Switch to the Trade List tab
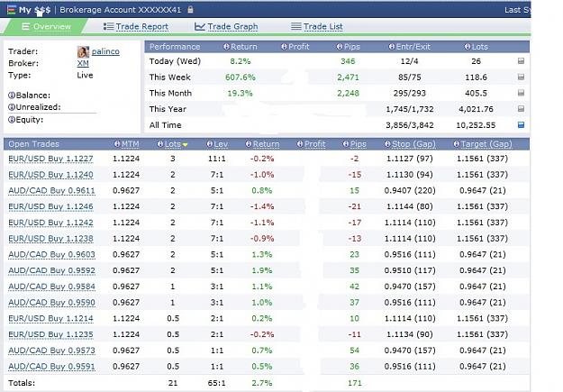 click(x=317, y=27)
